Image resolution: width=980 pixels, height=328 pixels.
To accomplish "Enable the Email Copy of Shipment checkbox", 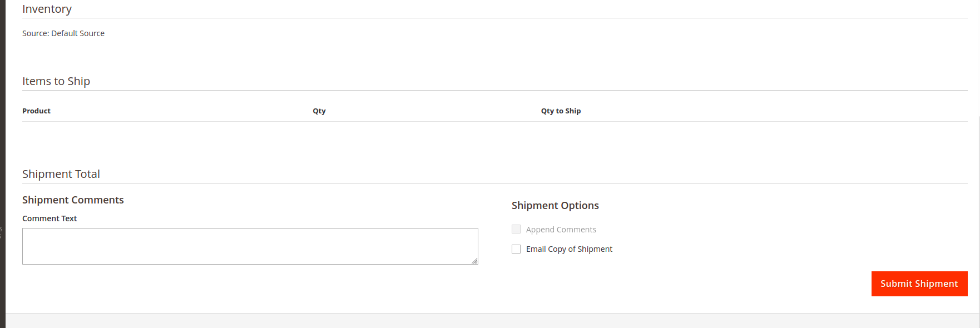I will (516, 249).
